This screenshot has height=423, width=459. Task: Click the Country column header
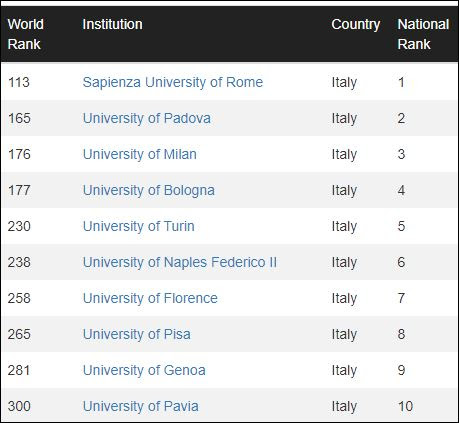click(x=356, y=25)
